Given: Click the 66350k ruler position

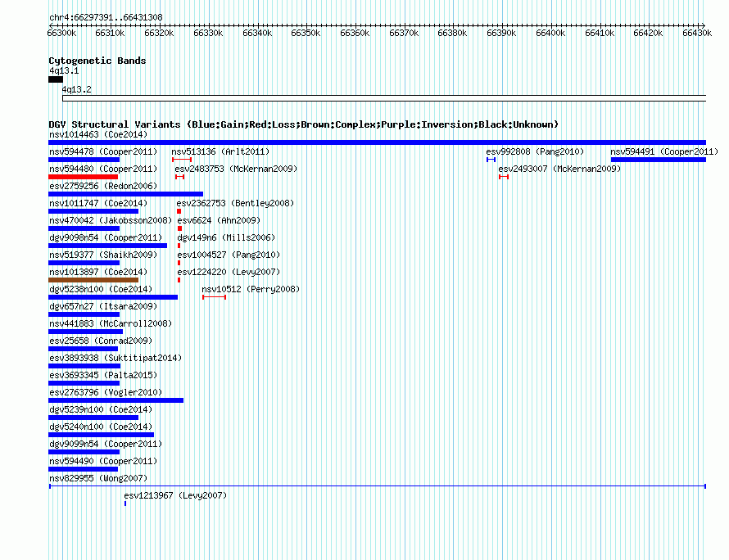Looking at the screenshot, I should 306,33.
